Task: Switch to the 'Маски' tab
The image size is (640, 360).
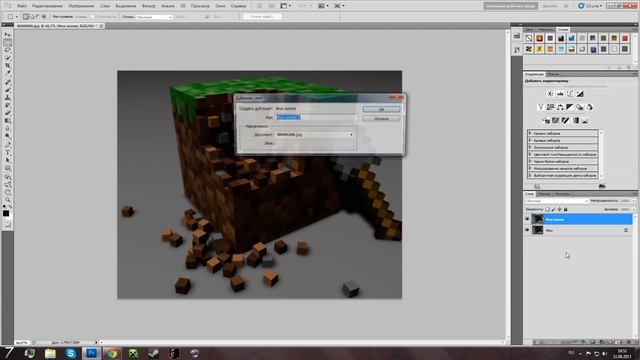Action: (x=553, y=74)
